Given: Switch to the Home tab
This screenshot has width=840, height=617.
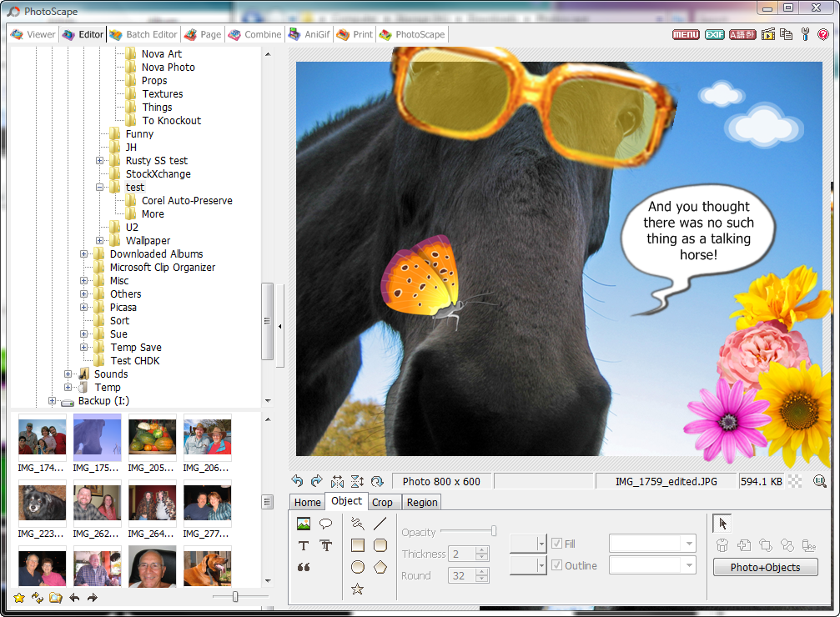Looking at the screenshot, I should (308, 503).
